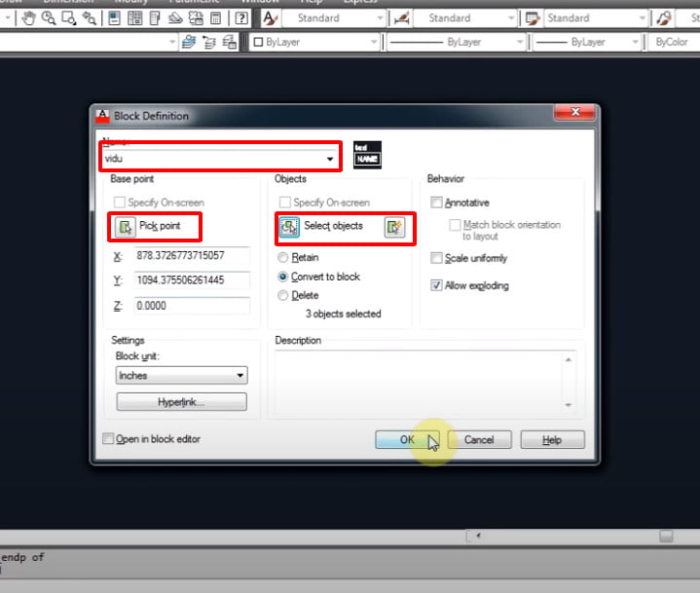Open the Table Style icon

click(x=533, y=19)
